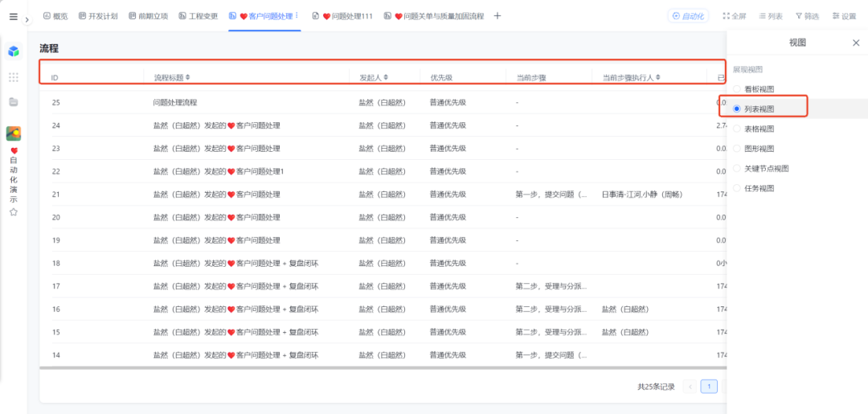Click the ID cell 17
The image size is (868, 414).
[x=56, y=287]
